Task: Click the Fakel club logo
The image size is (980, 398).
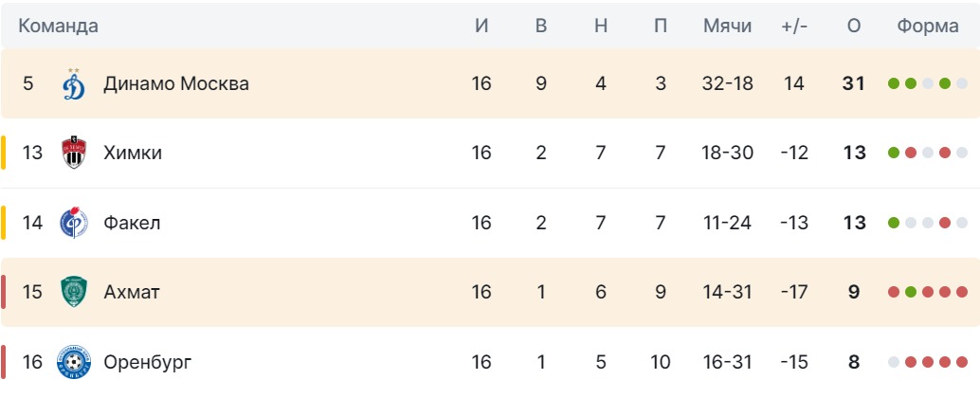Action: click(x=74, y=223)
